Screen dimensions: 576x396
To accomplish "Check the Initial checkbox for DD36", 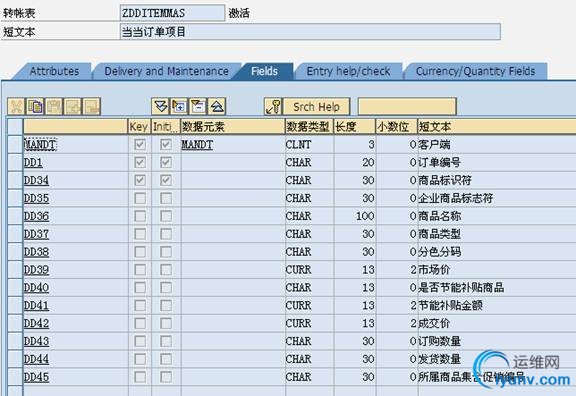I will pyautogui.click(x=166, y=216).
